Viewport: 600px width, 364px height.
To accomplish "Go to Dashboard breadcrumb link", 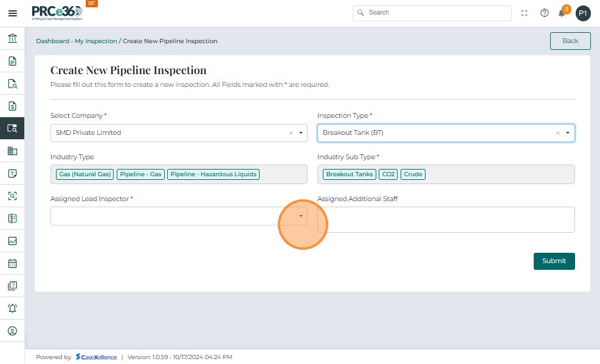I will [53, 41].
